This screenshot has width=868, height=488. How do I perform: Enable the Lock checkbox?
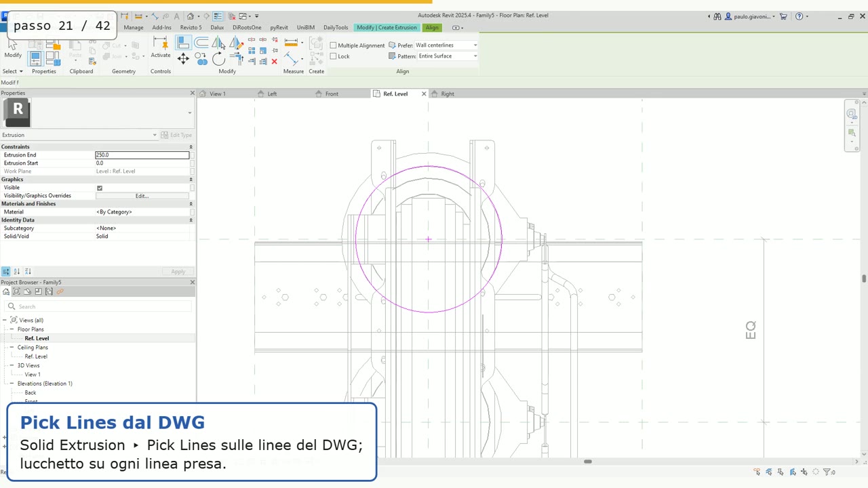333,56
